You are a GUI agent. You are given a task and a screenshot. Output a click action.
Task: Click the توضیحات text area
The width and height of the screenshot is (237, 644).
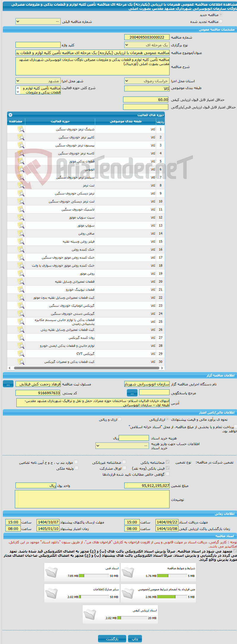tap(92, 499)
